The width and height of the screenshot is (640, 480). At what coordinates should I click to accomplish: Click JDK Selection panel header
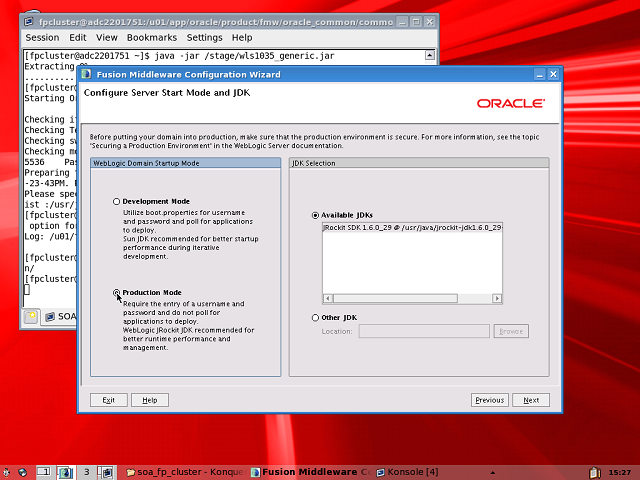[419, 163]
